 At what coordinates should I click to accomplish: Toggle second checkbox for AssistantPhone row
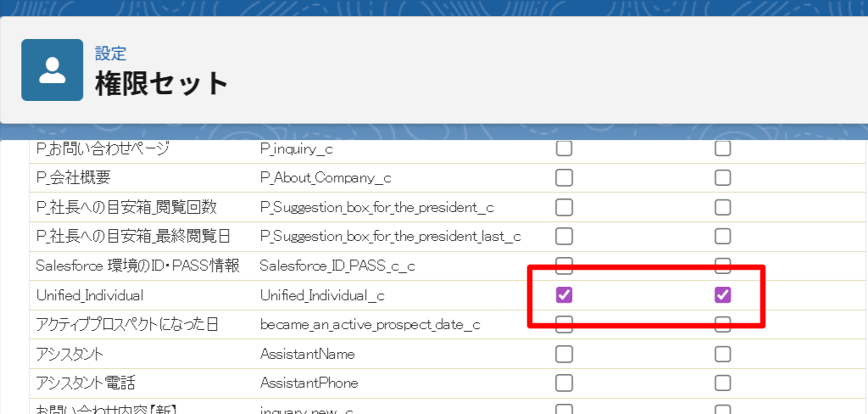coord(722,383)
